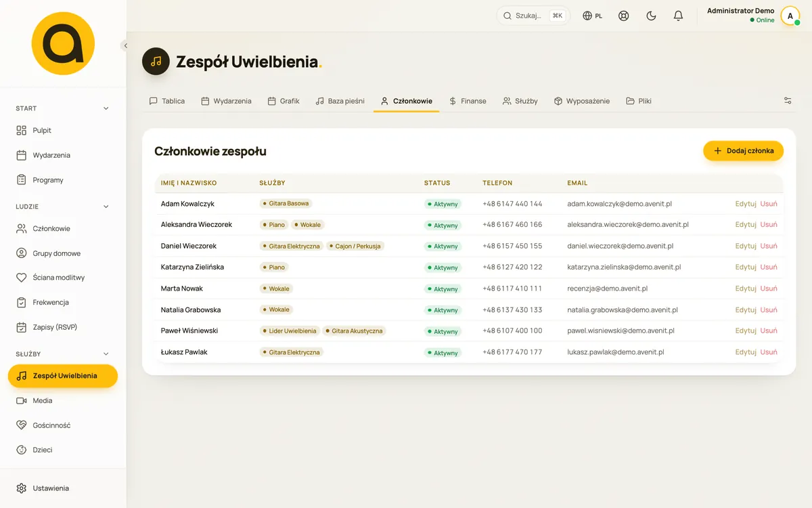This screenshot has height=508, width=812.
Task: Click the STATUS column header
Action: [437, 183]
